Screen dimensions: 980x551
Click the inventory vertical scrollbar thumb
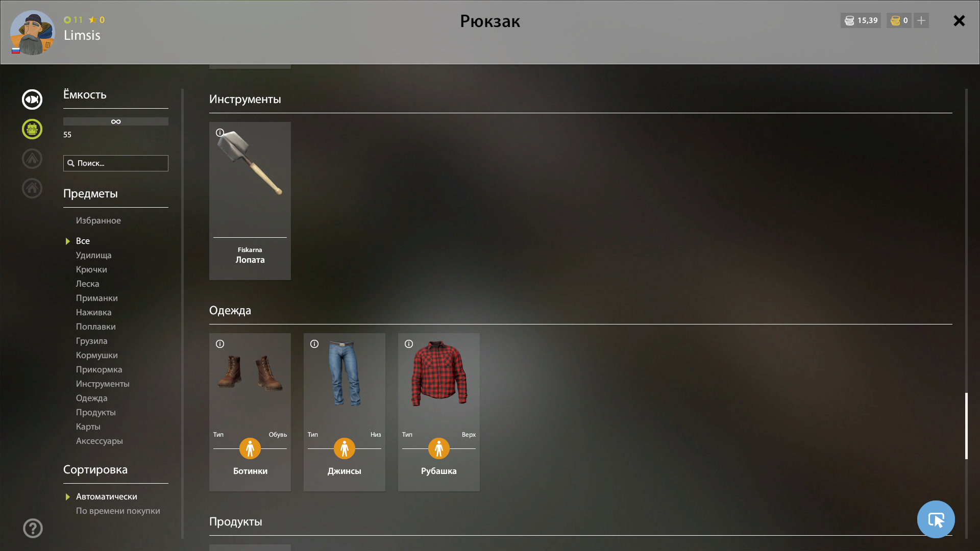(966, 426)
